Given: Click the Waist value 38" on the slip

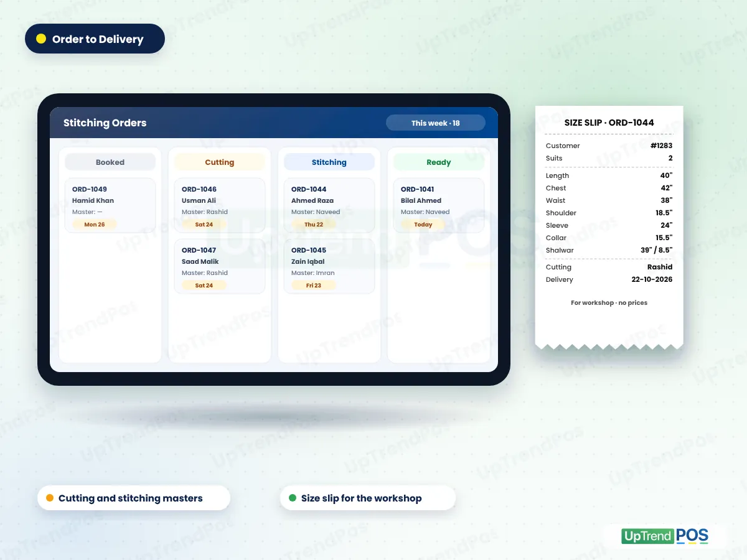Looking at the screenshot, I should tap(666, 200).
